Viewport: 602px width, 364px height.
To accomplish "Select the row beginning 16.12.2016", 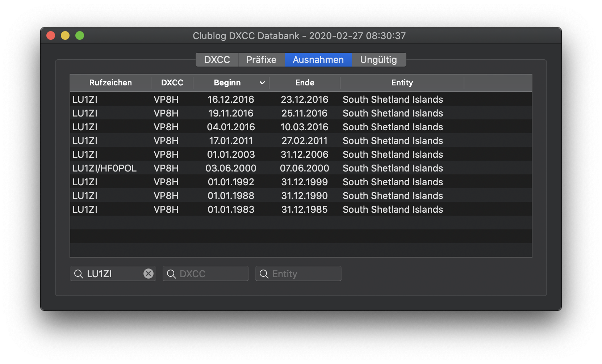I will [x=301, y=100].
